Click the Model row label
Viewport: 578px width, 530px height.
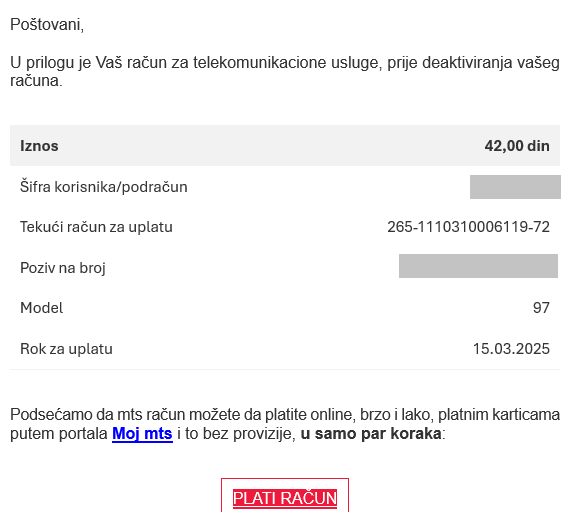tap(41, 308)
